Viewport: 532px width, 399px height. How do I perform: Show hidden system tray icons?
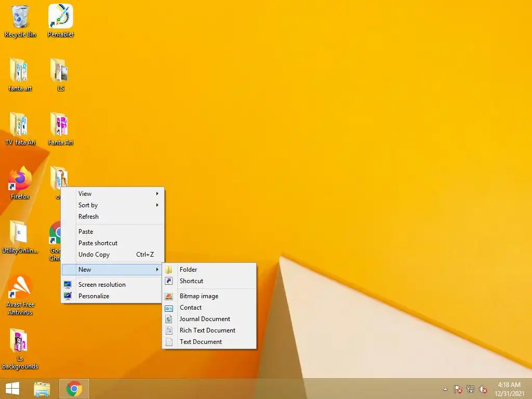(x=445, y=389)
